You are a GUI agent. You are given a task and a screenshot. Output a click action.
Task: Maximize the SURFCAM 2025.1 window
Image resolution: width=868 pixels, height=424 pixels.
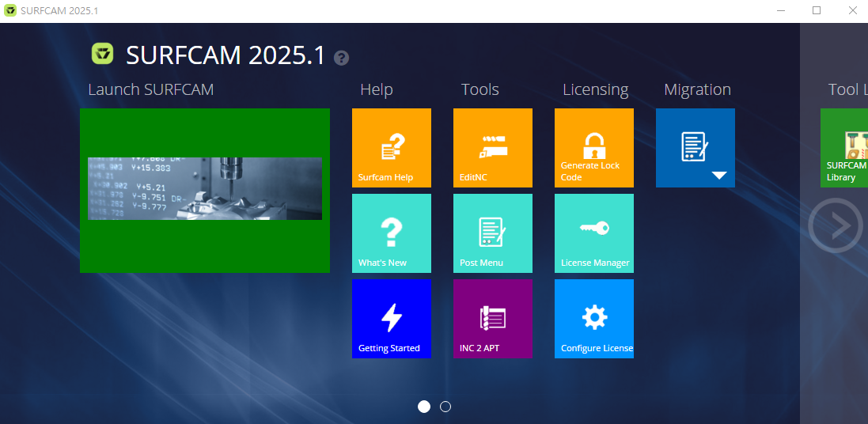(x=817, y=11)
